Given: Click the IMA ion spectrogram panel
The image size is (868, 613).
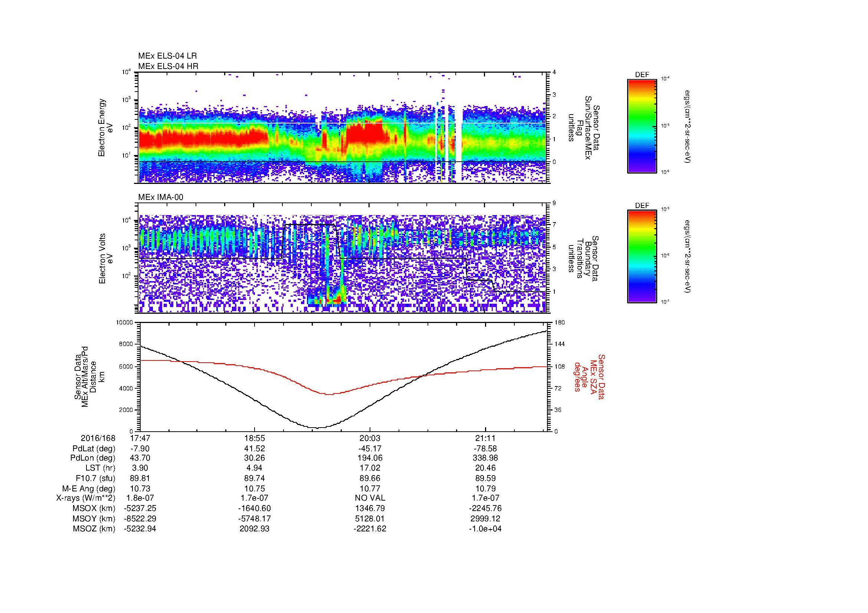Looking at the screenshot, I should [x=343, y=258].
